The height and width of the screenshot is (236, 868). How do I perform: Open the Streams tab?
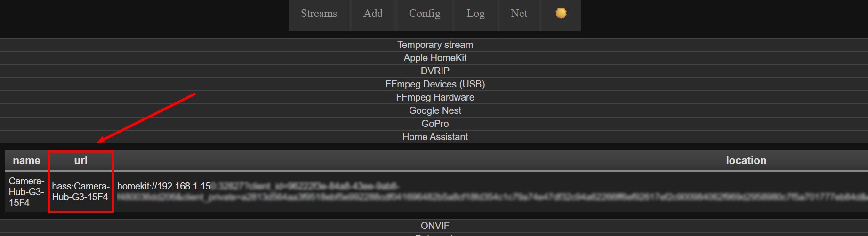coord(319,13)
